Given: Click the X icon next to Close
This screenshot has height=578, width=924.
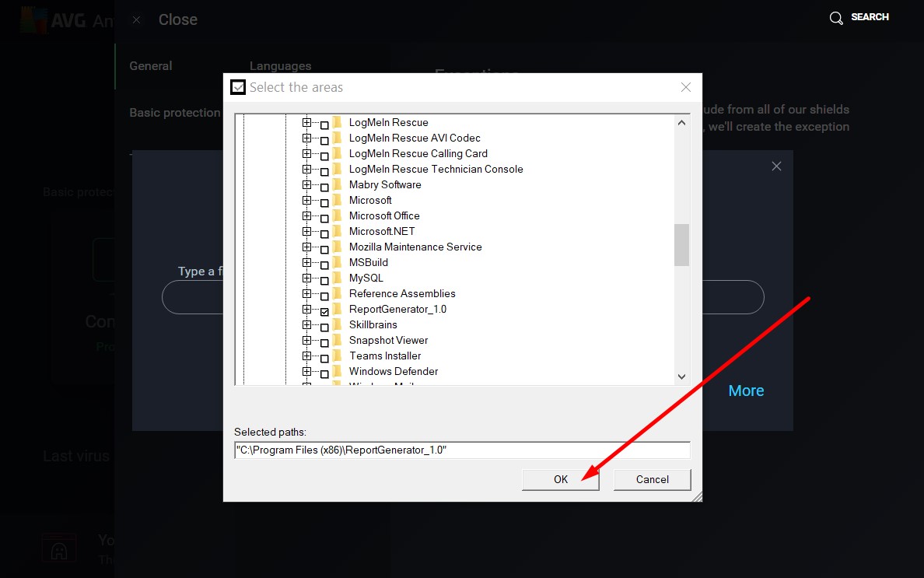Looking at the screenshot, I should [x=136, y=20].
